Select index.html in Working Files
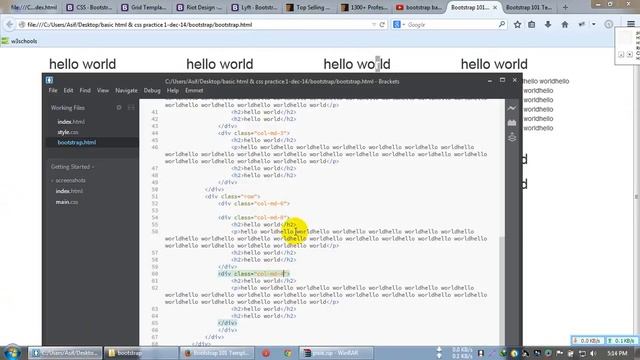640x360 pixels. coord(71,122)
